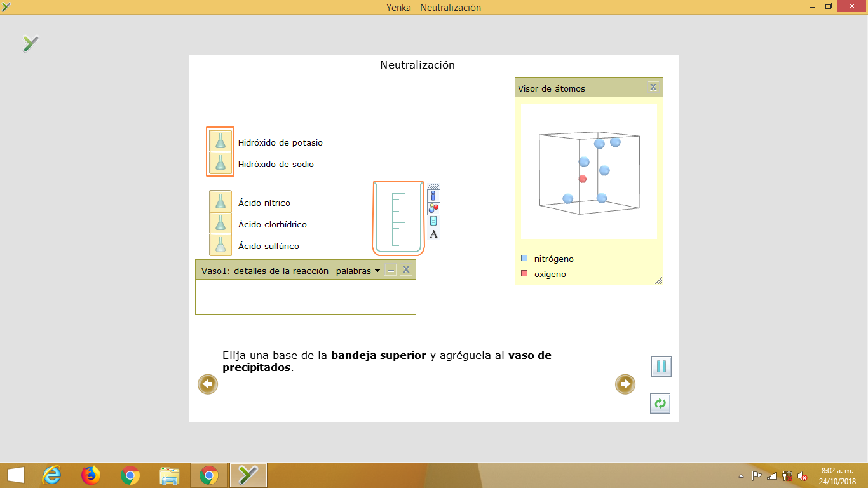Open the Windows Start button
Screen dimensions: 868x488
15,475
